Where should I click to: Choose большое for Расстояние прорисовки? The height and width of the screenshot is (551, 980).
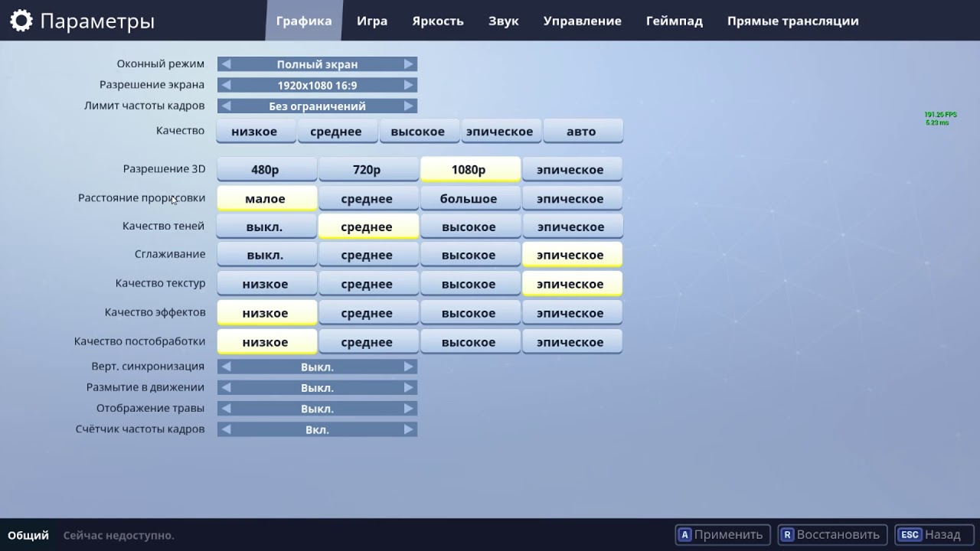469,198
